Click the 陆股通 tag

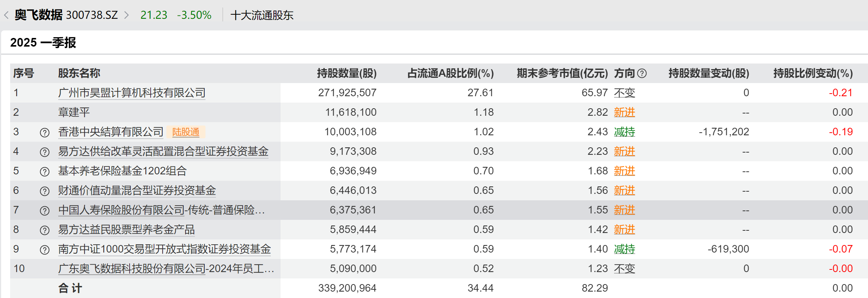coord(186,132)
